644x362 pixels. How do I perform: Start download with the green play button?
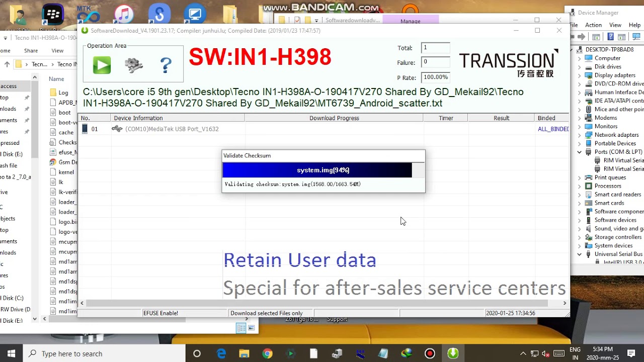tap(102, 65)
